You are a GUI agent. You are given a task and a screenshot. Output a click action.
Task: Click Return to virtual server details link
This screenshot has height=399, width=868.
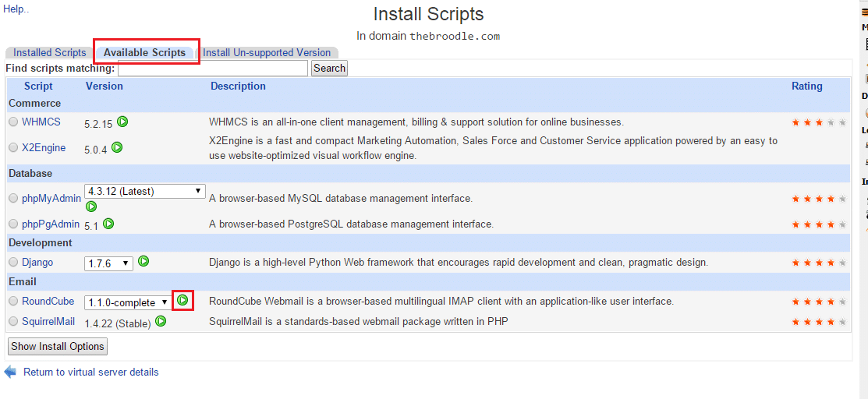point(90,372)
